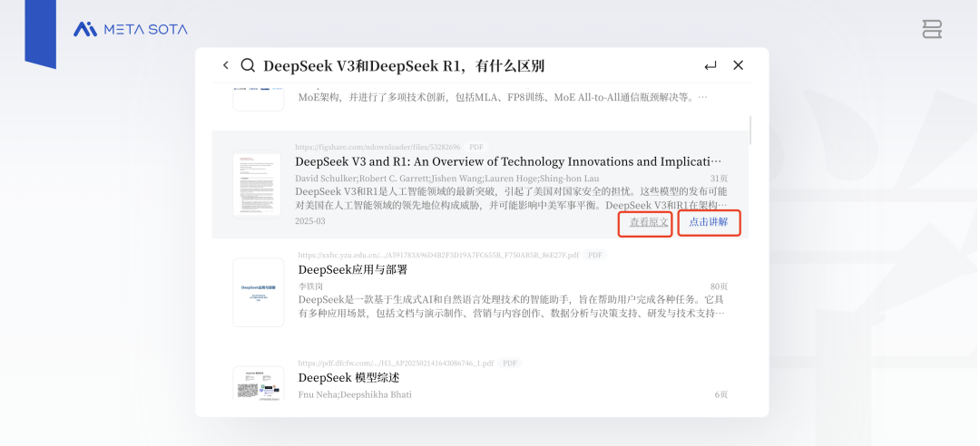
Task: Click PDF tag next to dfcfw.com URL
Action: [x=510, y=363]
